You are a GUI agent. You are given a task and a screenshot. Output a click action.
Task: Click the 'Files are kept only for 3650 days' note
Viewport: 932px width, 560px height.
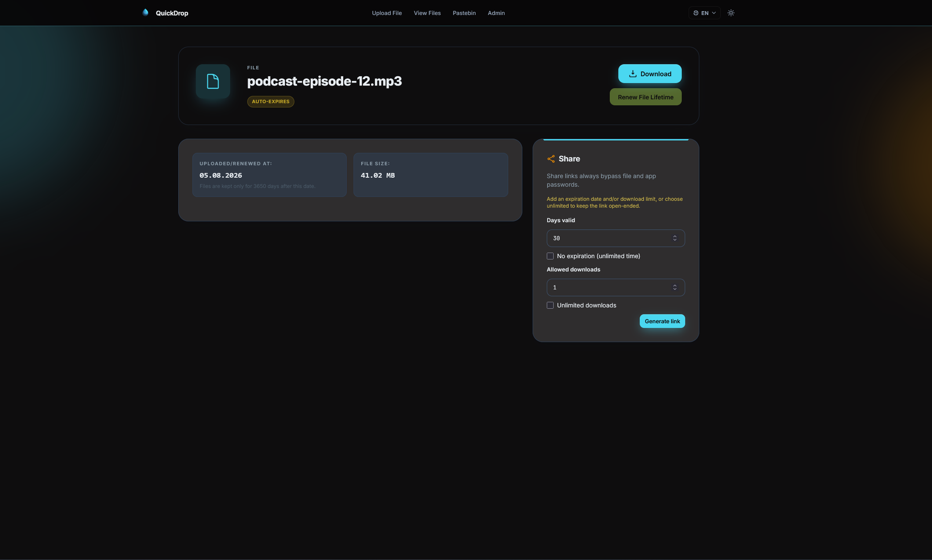click(x=257, y=186)
